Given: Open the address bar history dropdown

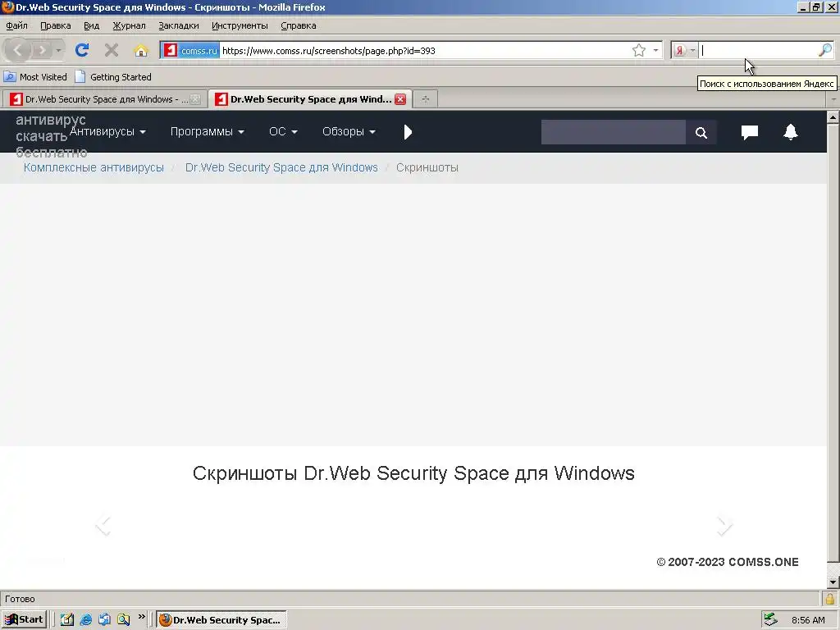Looking at the screenshot, I should pos(655,50).
